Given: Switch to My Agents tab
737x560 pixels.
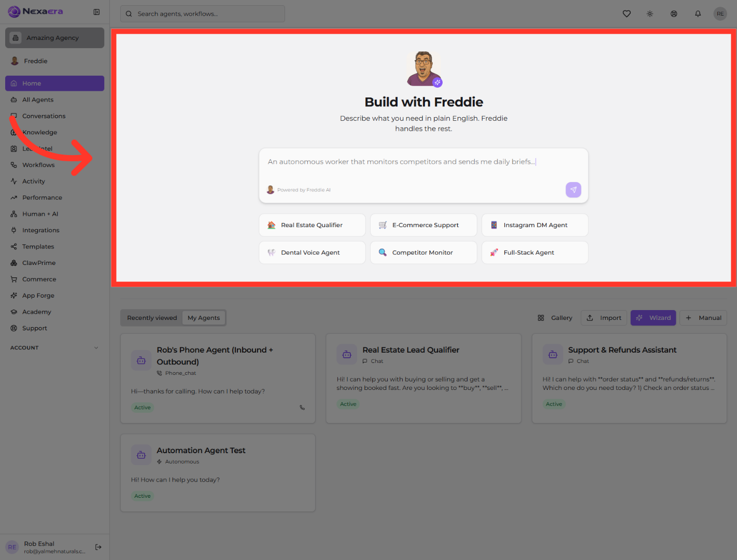Looking at the screenshot, I should coord(204,318).
